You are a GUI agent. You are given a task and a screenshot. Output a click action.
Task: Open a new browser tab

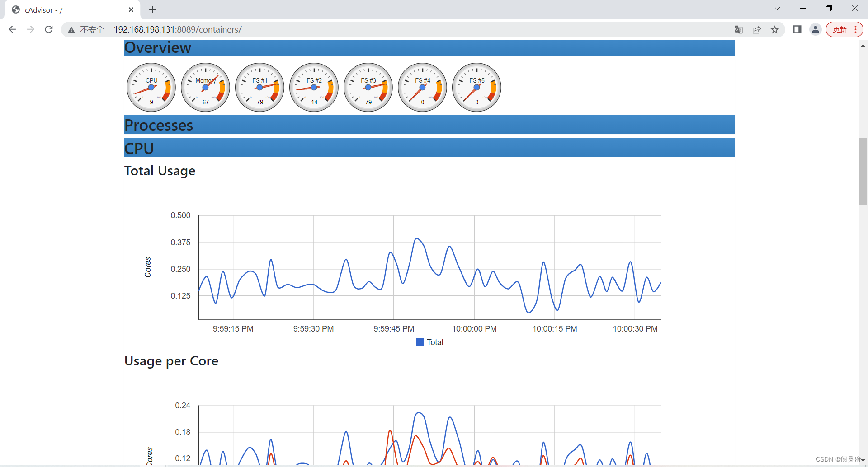153,9
